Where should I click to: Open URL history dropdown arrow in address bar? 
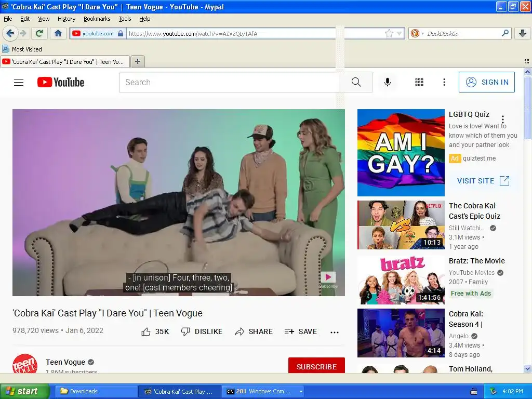[x=400, y=34]
